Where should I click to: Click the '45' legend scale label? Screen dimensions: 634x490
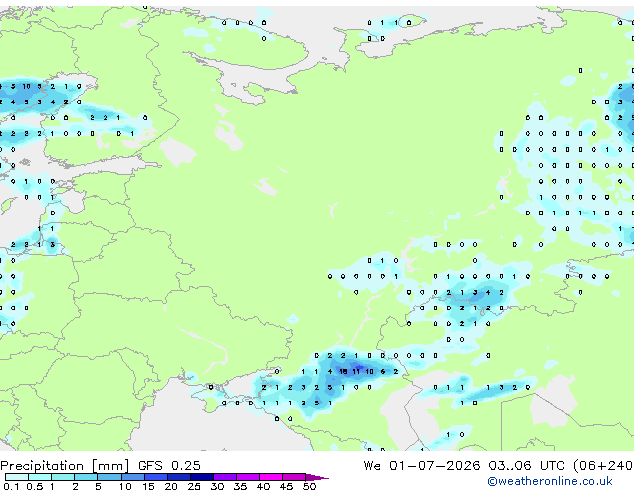286,486
